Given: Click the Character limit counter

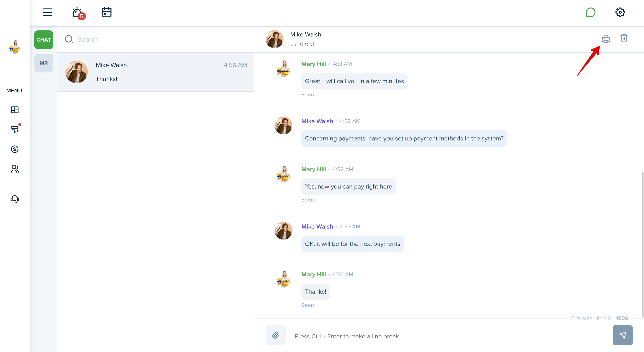Looking at the screenshot, I should 599,318.
